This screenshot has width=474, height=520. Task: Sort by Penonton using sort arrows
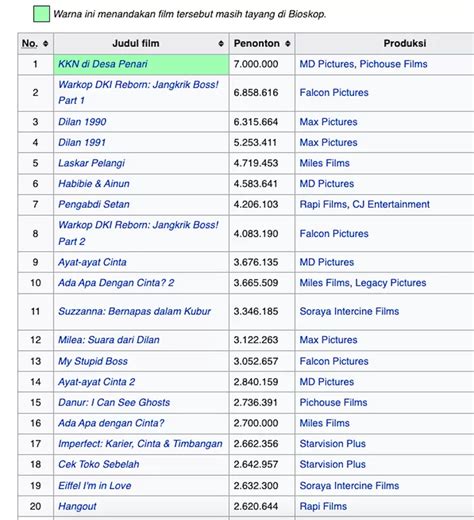[x=288, y=44]
